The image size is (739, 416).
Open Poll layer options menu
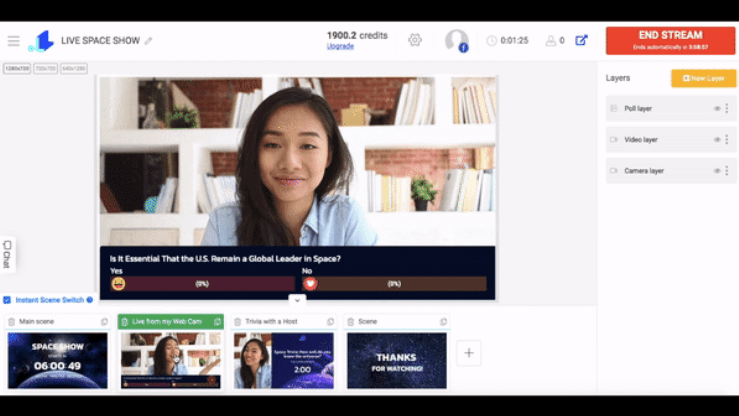pos(727,108)
